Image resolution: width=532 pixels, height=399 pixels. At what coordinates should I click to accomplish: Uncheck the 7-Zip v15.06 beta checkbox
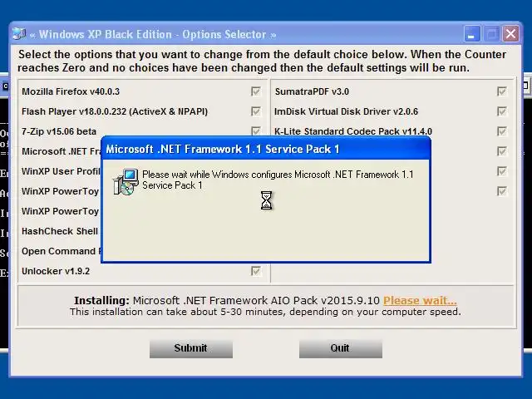(256, 131)
